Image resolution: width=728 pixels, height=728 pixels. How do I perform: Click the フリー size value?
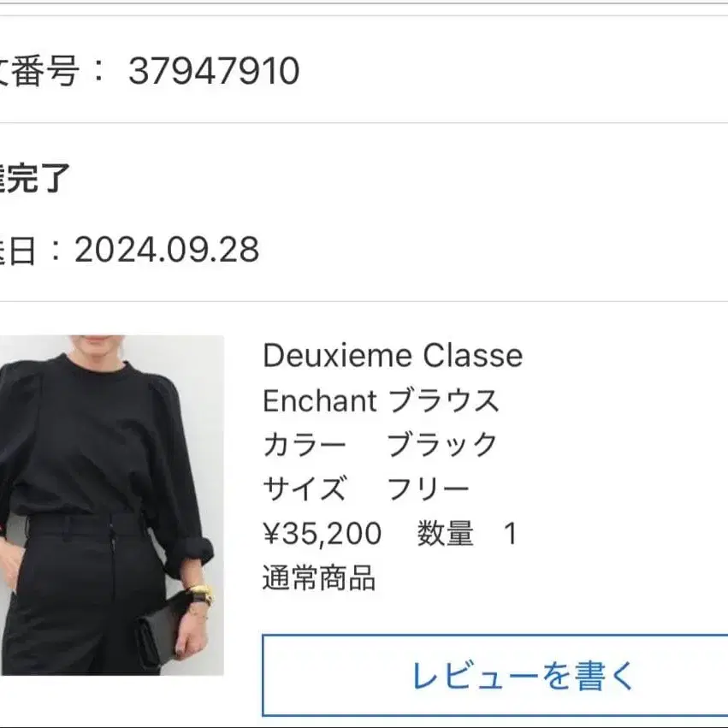coord(428,488)
